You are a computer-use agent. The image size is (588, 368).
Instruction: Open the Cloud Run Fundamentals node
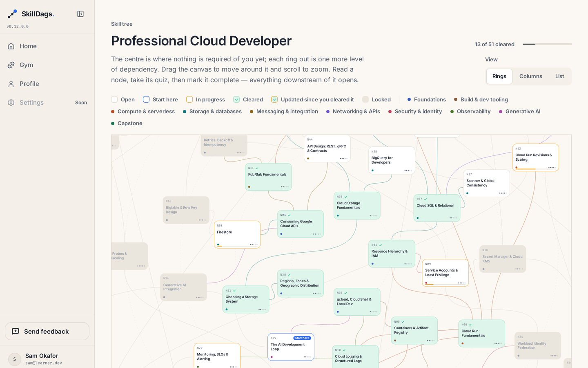click(x=482, y=333)
